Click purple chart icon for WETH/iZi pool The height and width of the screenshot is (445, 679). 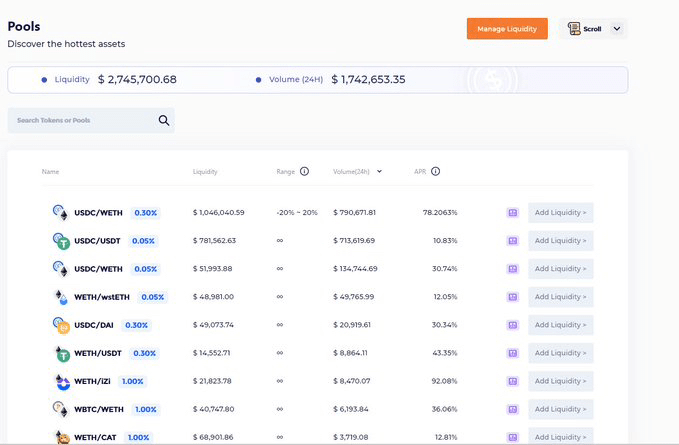point(512,381)
